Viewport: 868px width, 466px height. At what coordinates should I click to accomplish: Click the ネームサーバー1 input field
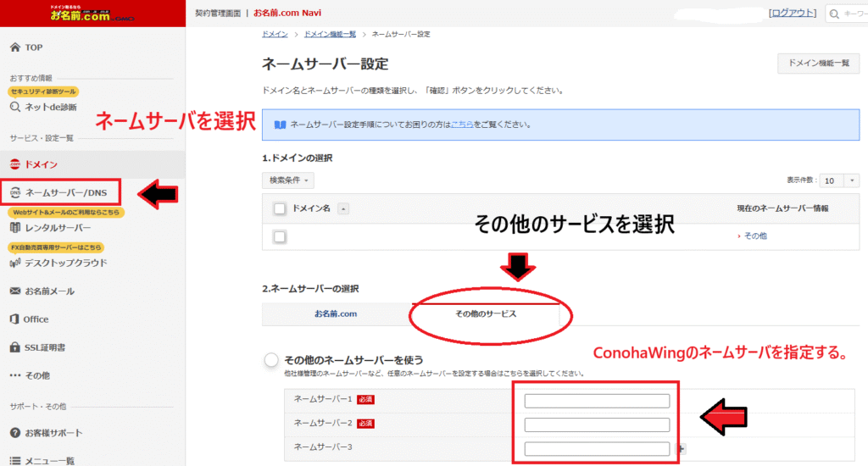[x=597, y=401]
